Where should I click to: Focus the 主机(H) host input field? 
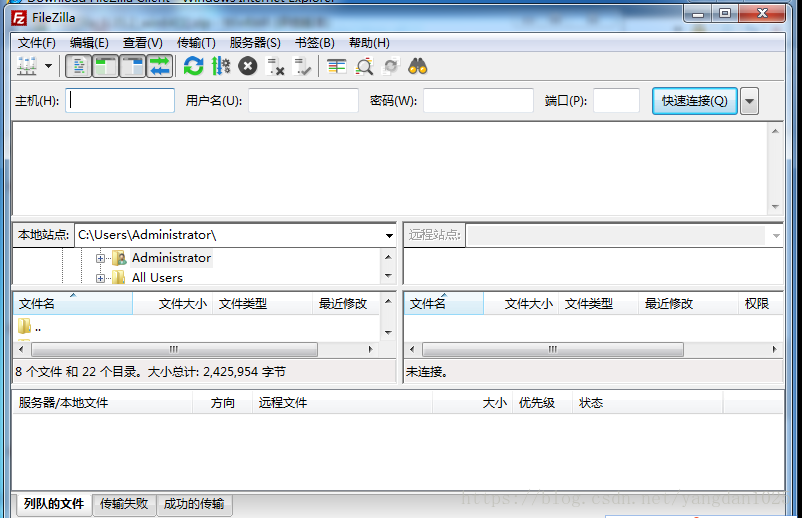pos(120,100)
